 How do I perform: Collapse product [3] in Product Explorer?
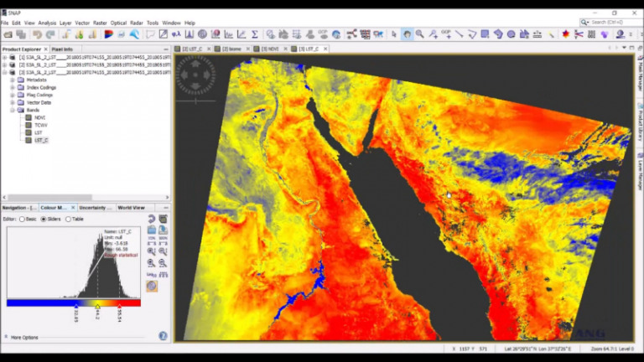click(4, 72)
